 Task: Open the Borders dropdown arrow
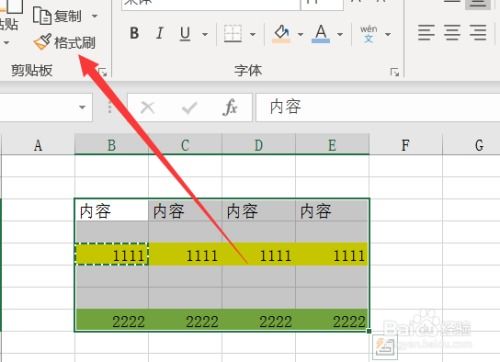coord(253,34)
